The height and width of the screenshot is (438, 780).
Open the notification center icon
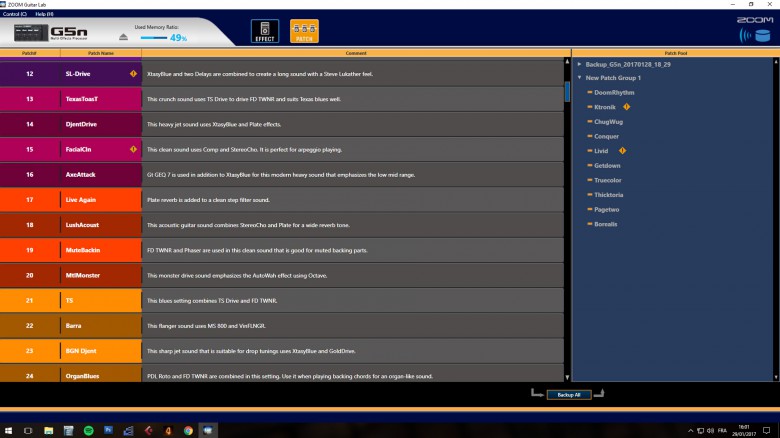[x=767, y=431]
